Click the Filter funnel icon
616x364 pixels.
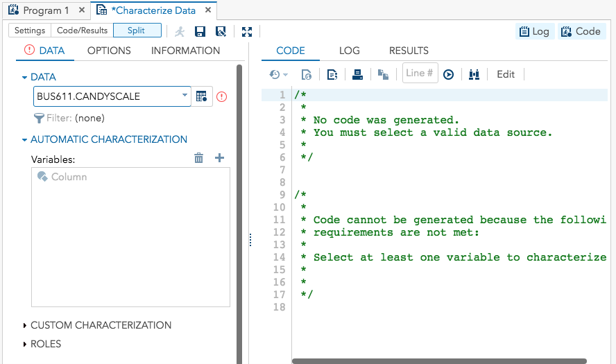click(x=39, y=118)
